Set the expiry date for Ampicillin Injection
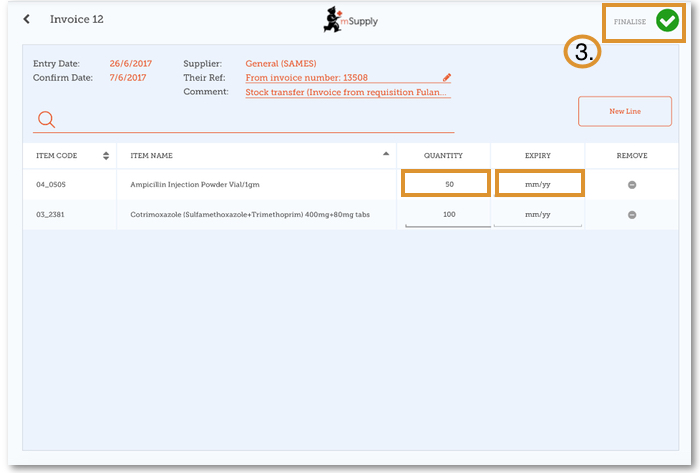This screenshot has height=473, width=700. coord(538,184)
